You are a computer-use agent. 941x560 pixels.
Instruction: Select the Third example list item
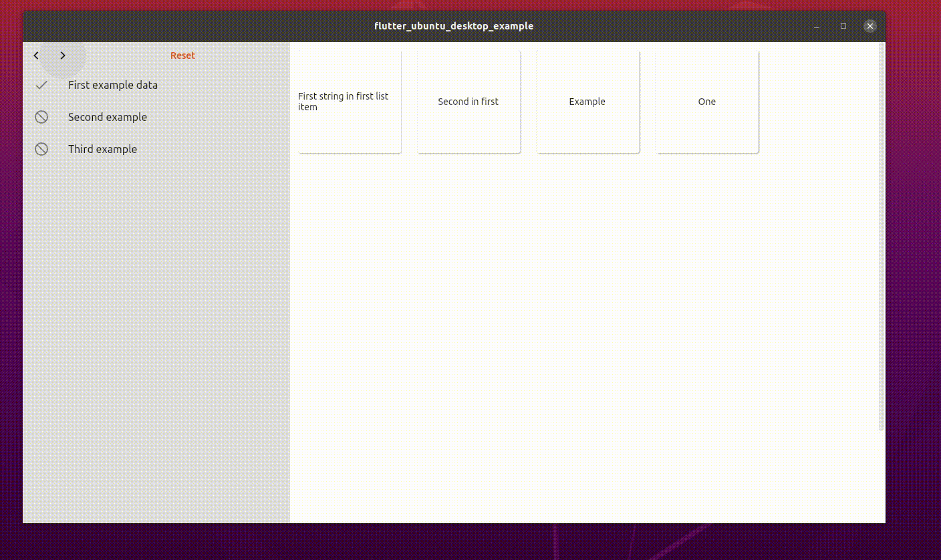pyautogui.click(x=156, y=149)
